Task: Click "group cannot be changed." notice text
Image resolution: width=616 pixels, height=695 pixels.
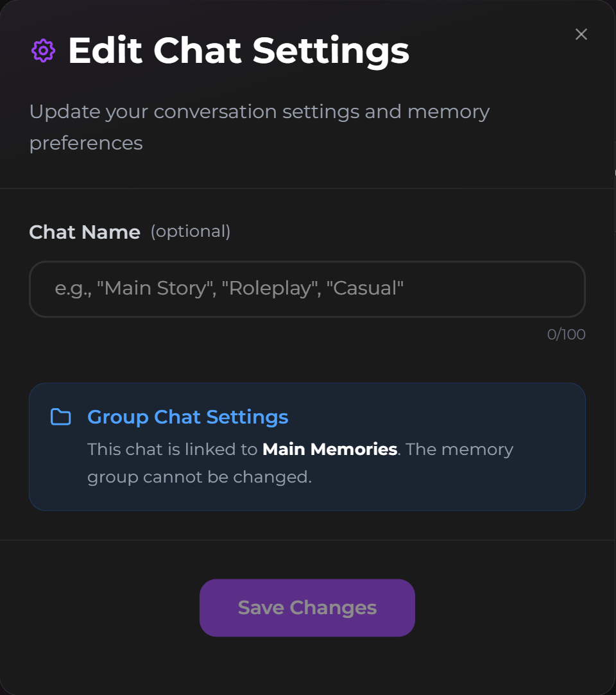Action: [x=200, y=477]
